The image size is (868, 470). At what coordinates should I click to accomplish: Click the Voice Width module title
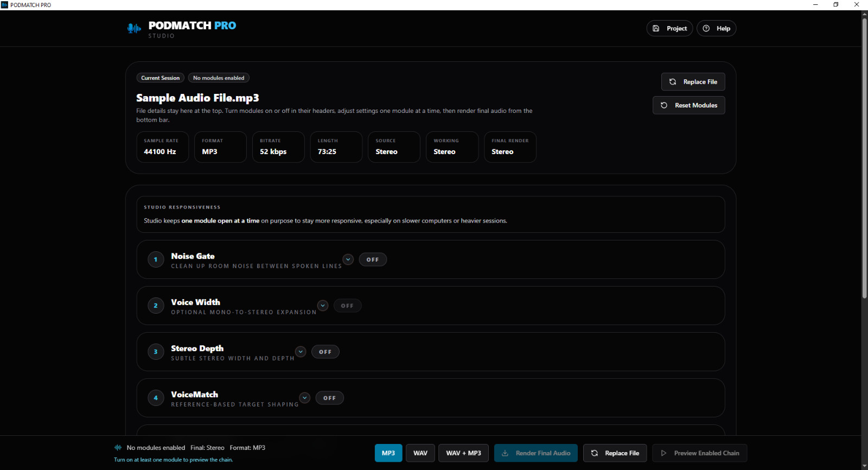click(x=195, y=302)
